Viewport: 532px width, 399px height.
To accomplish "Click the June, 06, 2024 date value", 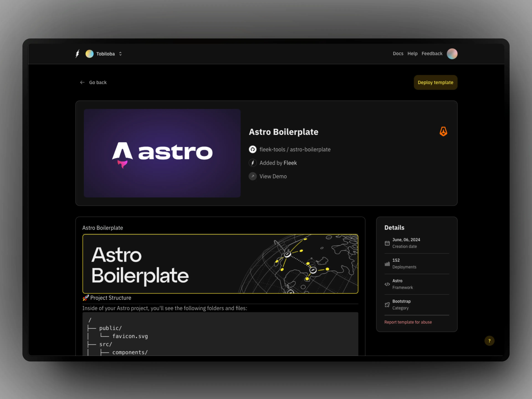I will point(406,240).
